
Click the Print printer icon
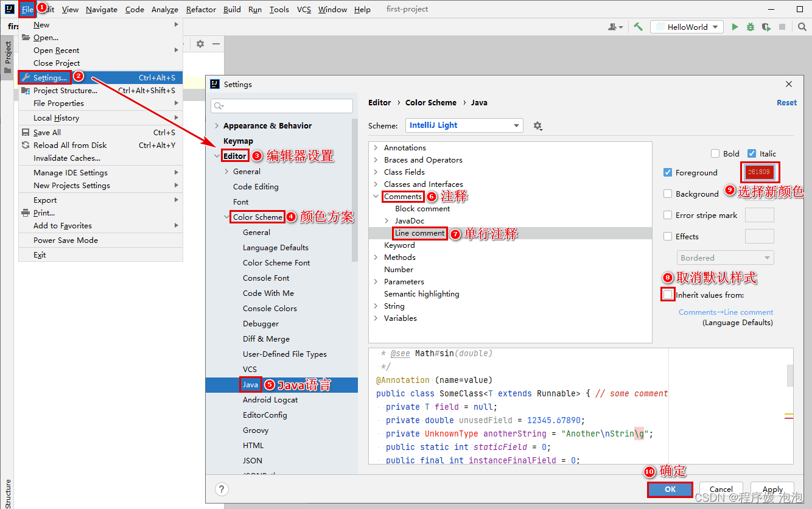pyautogui.click(x=26, y=212)
